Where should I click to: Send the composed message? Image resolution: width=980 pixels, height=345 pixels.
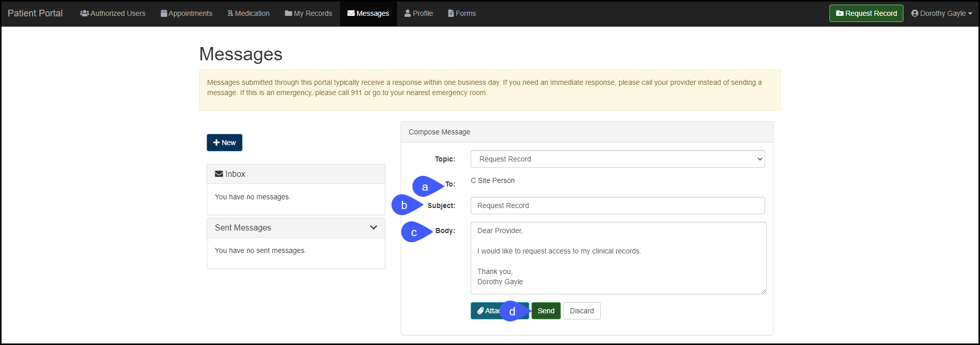546,311
